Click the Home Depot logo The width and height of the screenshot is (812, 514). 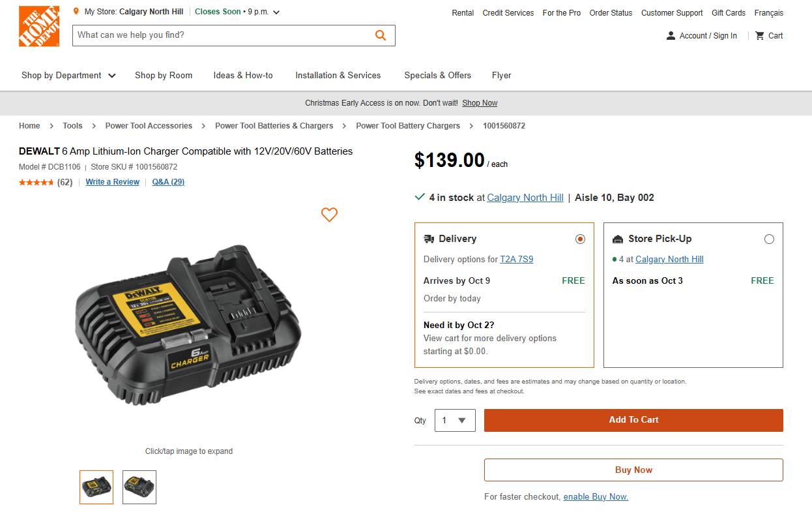pos(38,26)
